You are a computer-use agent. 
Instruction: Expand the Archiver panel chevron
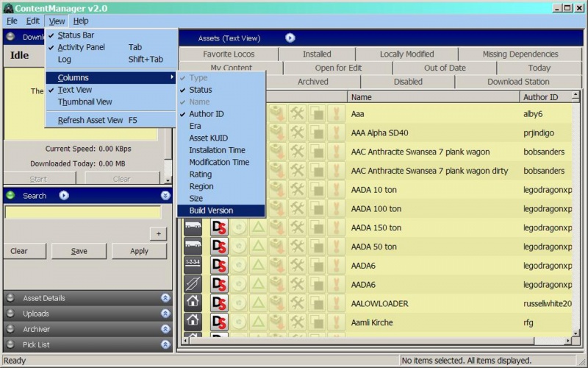point(165,329)
